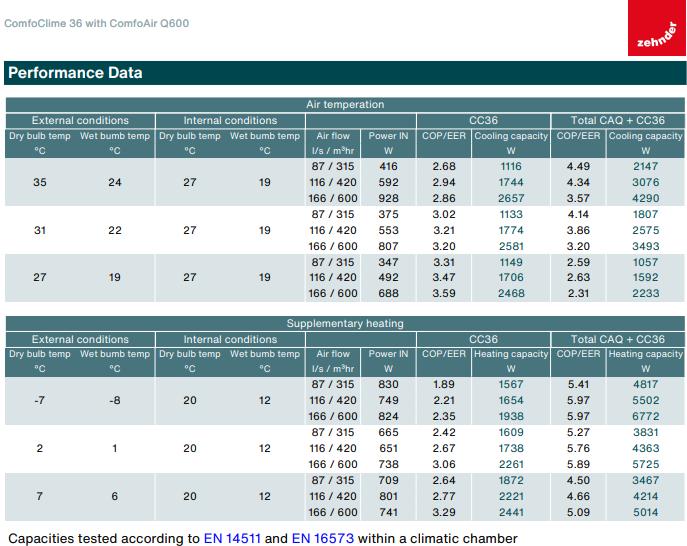Click CC36 cooling capacity 1706
The height and width of the screenshot is (546, 687).
(511, 277)
